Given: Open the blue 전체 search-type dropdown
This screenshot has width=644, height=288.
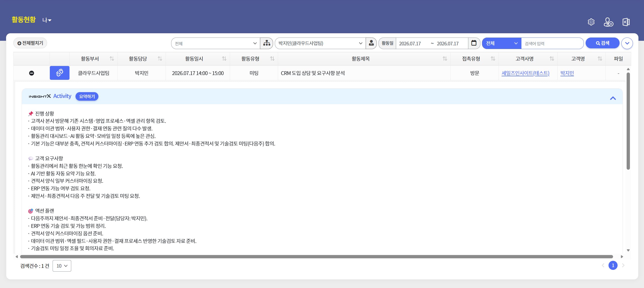Looking at the screenshot, I should tap(502, 43).
